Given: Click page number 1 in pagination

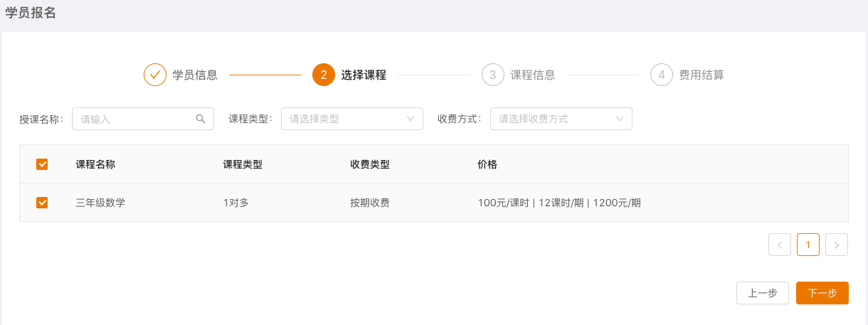Looking at the screenshot, I should [808, 245].
